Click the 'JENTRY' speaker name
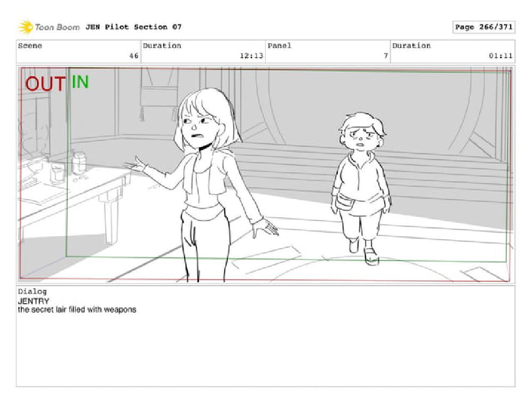Image resolution: width=532 pixels, height=411 pixels. coord(34,301)
